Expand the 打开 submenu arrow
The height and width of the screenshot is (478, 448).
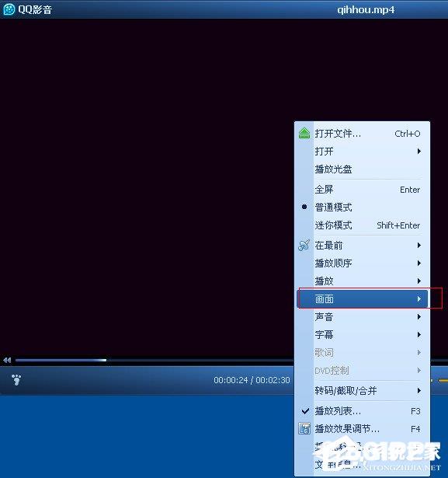point(419,152)
